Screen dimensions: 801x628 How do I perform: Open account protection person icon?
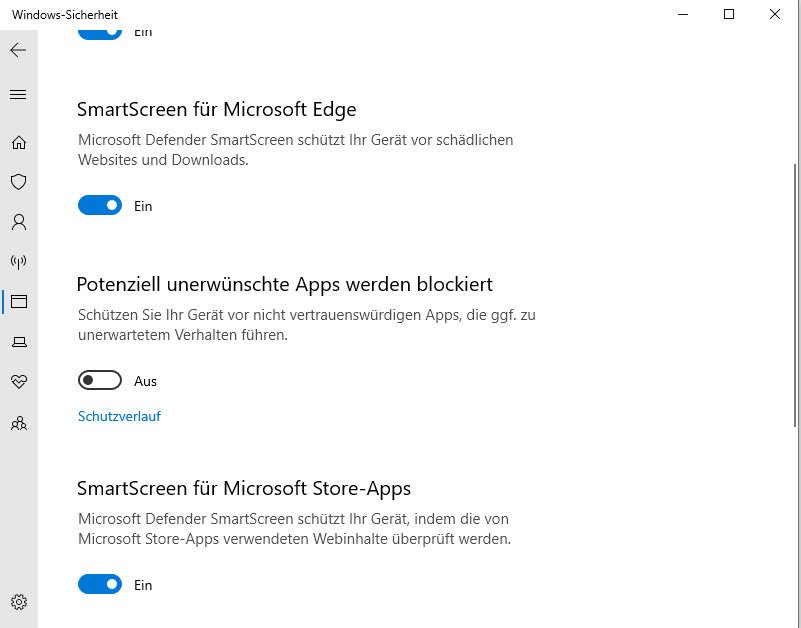pyautogui.click(x=18, y=222)
